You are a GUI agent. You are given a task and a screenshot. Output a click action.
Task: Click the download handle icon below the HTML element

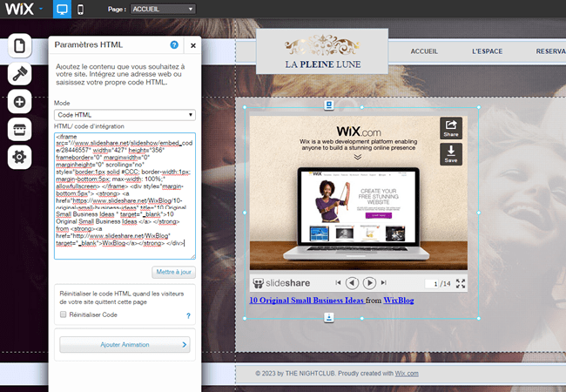tap(329, 318)
